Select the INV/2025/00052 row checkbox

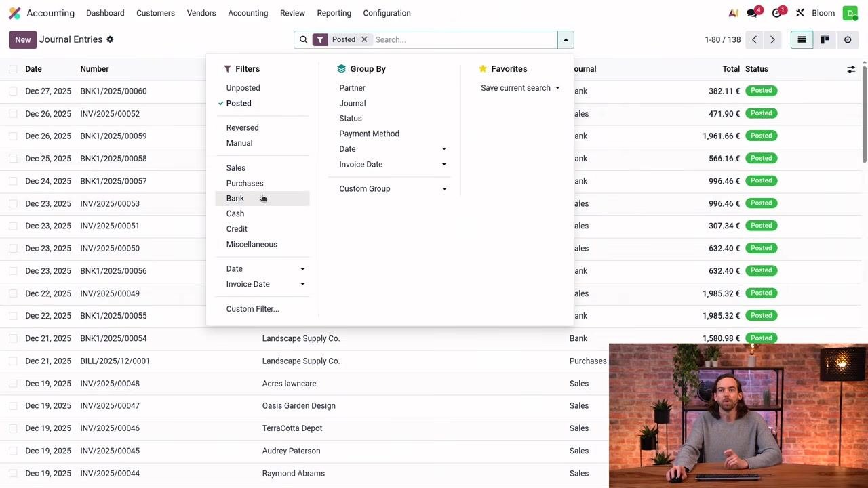(x=13, y=113)
